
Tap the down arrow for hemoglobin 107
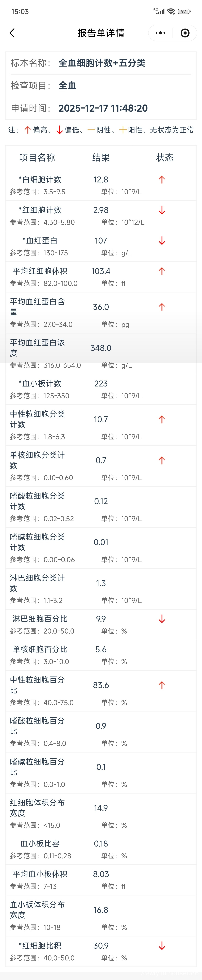(162, 241)
